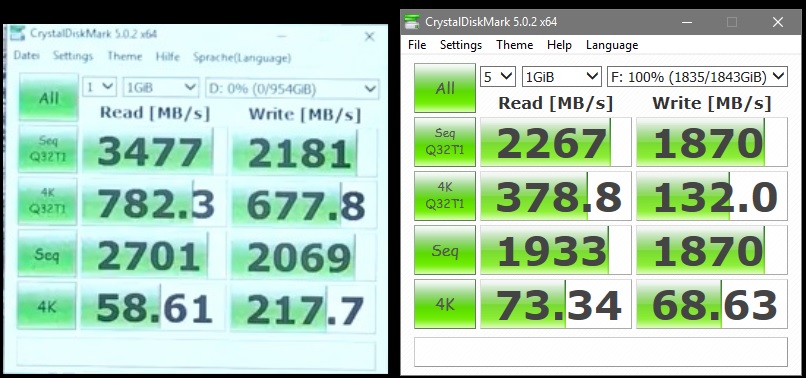Open test count dropdown showing 1

pos(100,87)
